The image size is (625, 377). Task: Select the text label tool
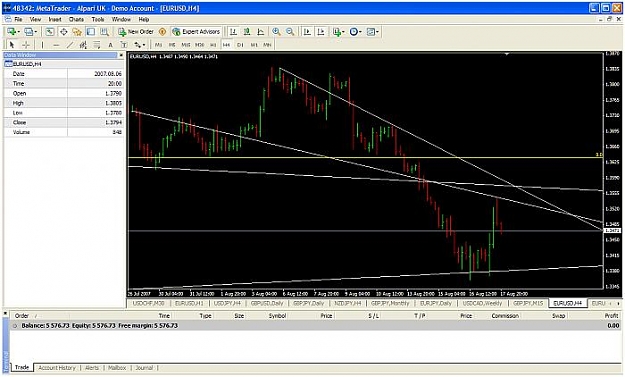124,45
